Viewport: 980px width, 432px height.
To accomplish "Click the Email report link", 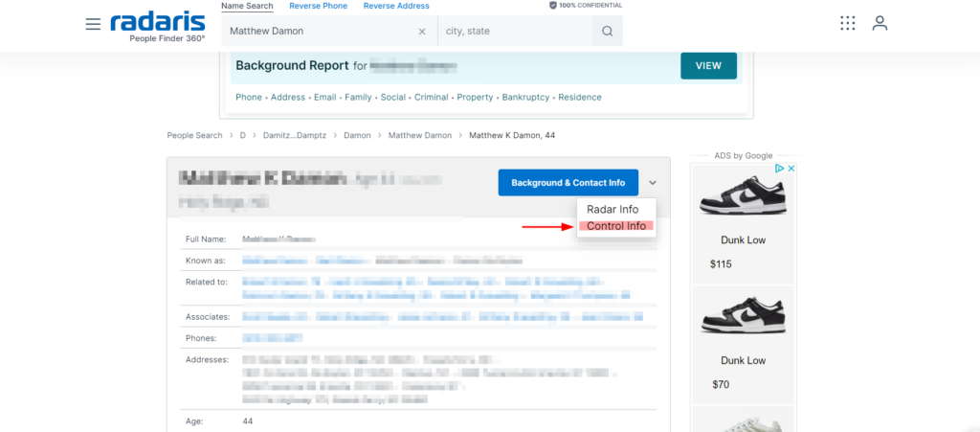I will 325,97.
